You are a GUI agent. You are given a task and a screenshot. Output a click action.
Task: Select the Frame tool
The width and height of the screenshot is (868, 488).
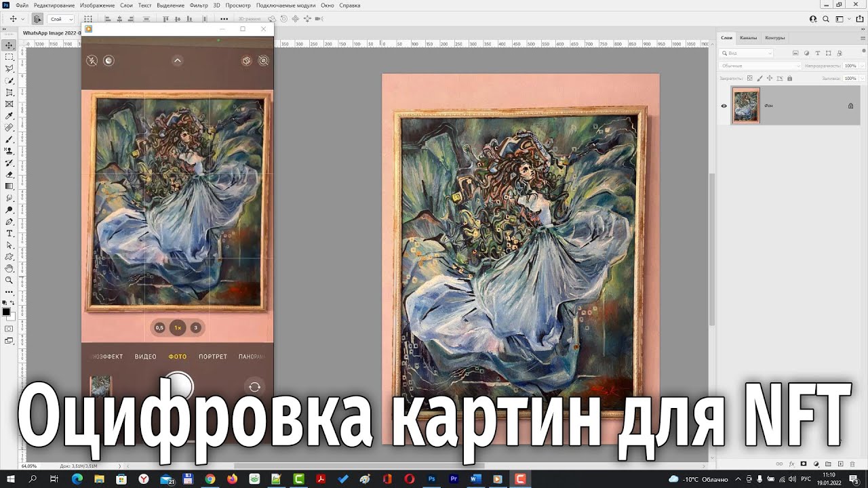point(9,104)
